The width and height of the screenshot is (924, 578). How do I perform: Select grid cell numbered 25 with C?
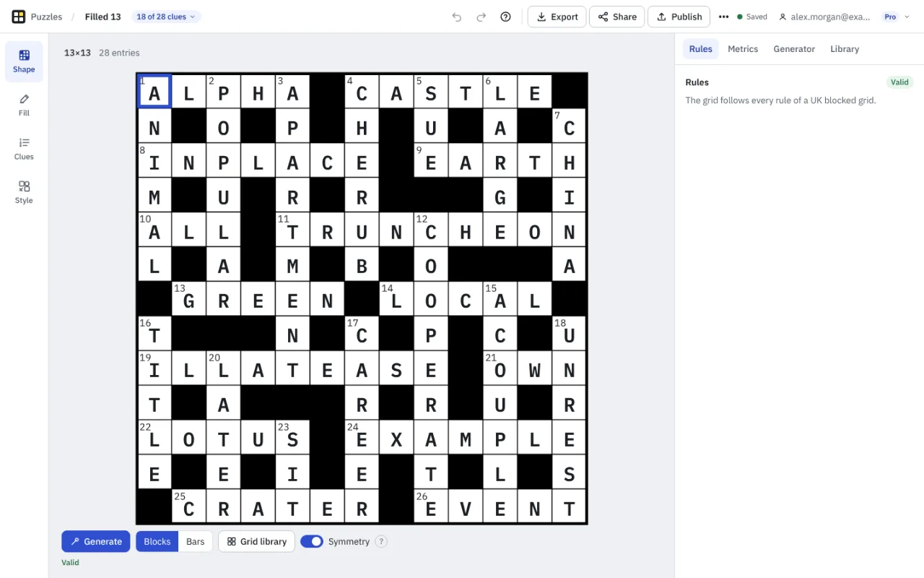[189, 506]
